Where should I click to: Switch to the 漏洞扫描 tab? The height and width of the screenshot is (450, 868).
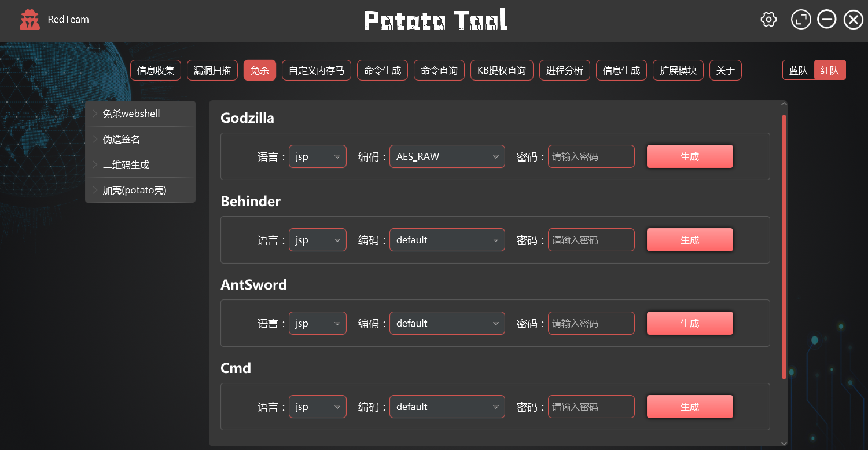click(212, 71)
